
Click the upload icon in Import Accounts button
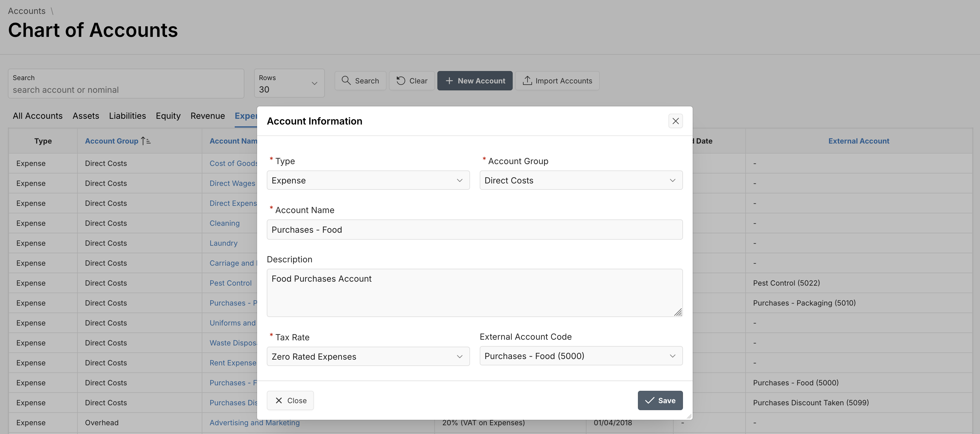click(527, 81)
